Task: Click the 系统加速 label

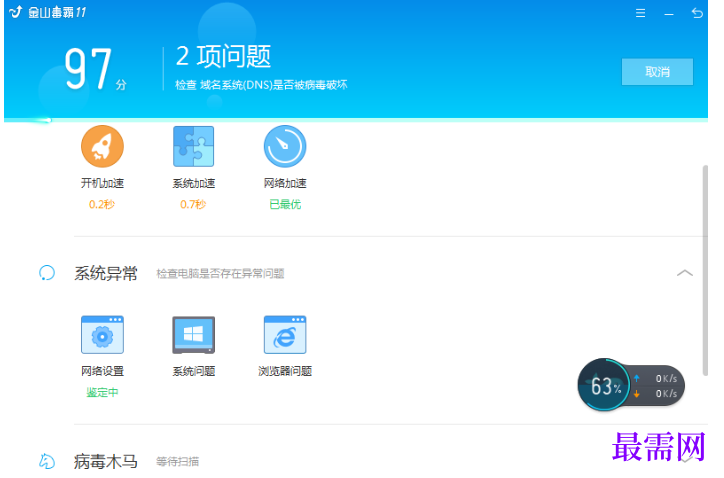Action: [x=193, y=183]
